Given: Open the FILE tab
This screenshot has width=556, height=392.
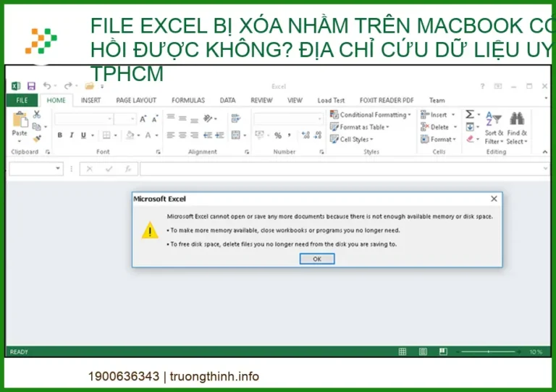Looking at the screenshot, I should point(22,101).
